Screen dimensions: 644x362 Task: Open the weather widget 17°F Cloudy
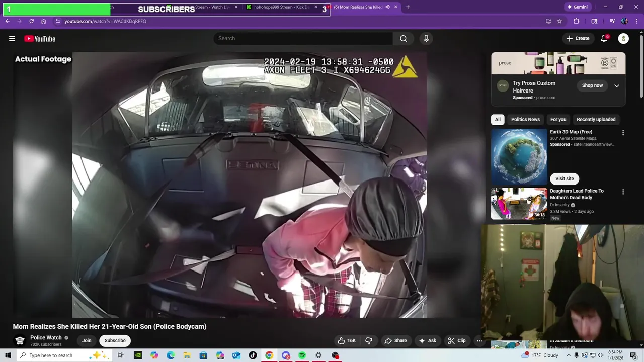pyautogui.click(x=541, y=355)
